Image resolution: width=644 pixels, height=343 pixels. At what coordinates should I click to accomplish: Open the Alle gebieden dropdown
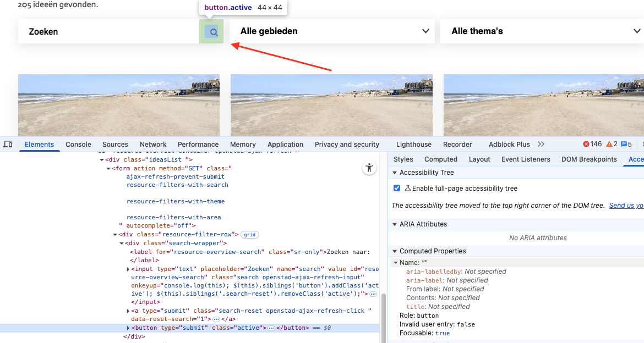334,31
